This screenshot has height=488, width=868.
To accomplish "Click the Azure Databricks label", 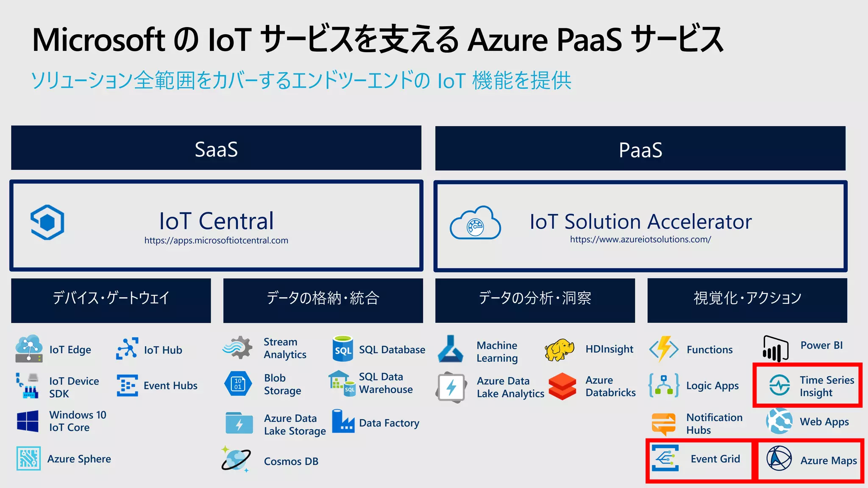I will (x=610, y=386).
